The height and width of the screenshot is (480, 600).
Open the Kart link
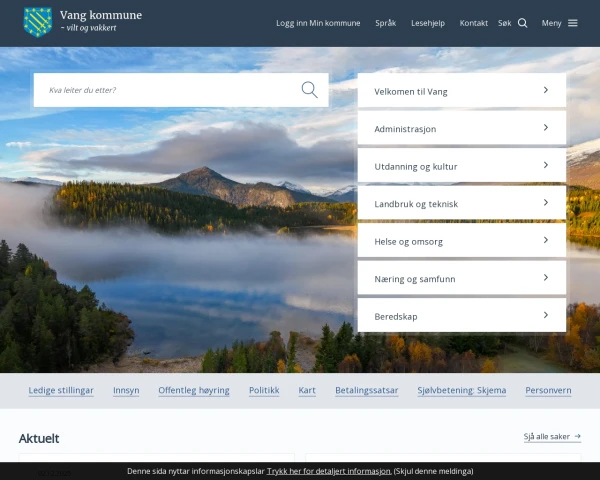(x=307, y=390)
